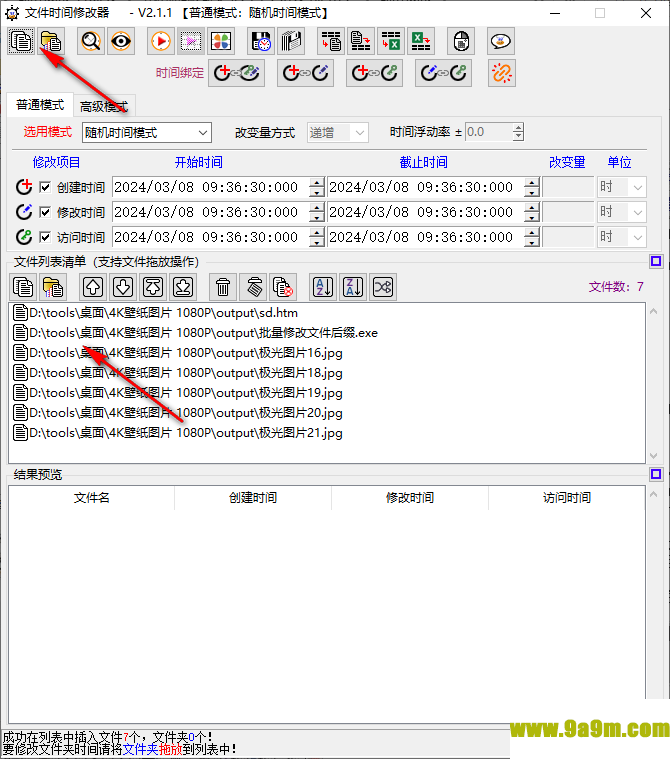670x759 pixels.
Task: Move selected file to bottom of list
Action: pyautogui.click(x=183, y=287)
